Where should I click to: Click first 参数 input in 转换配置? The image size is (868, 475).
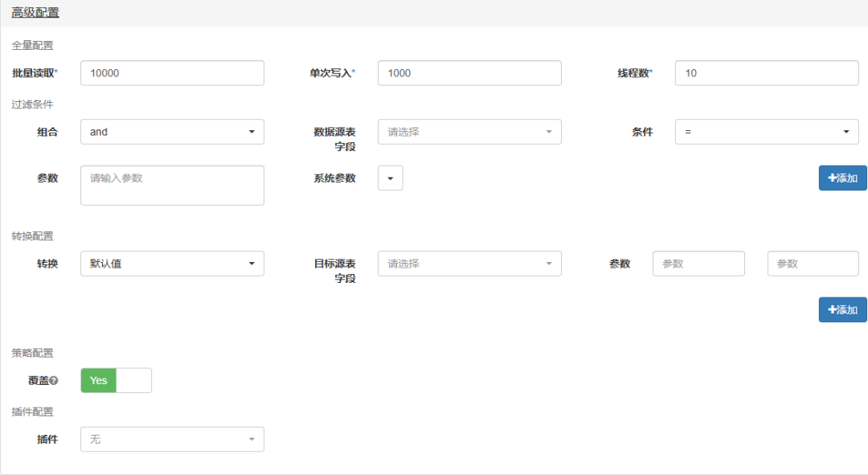(698, 264)
